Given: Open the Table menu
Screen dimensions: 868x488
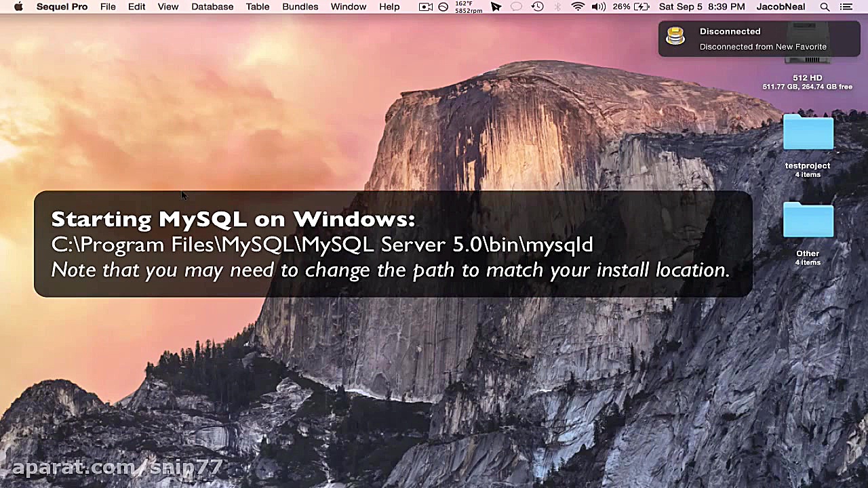Looking at the screenshot, I should [258, 7].
